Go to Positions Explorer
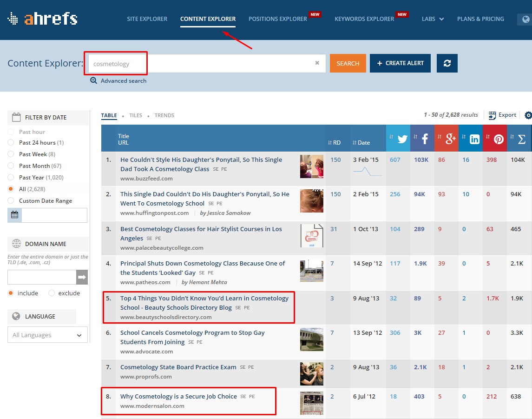Image resolution: width=532 pixels, height=419 pixels. [277, 19]
